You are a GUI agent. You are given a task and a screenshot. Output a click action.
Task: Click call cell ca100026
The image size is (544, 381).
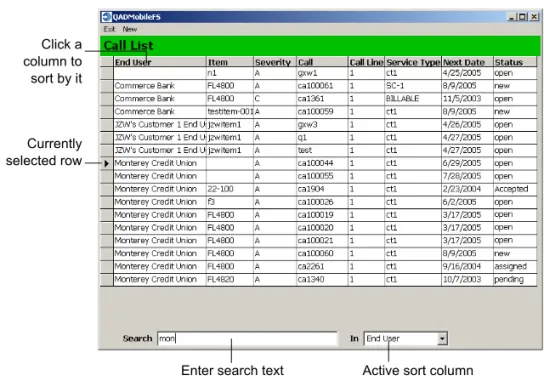(322, 202)
